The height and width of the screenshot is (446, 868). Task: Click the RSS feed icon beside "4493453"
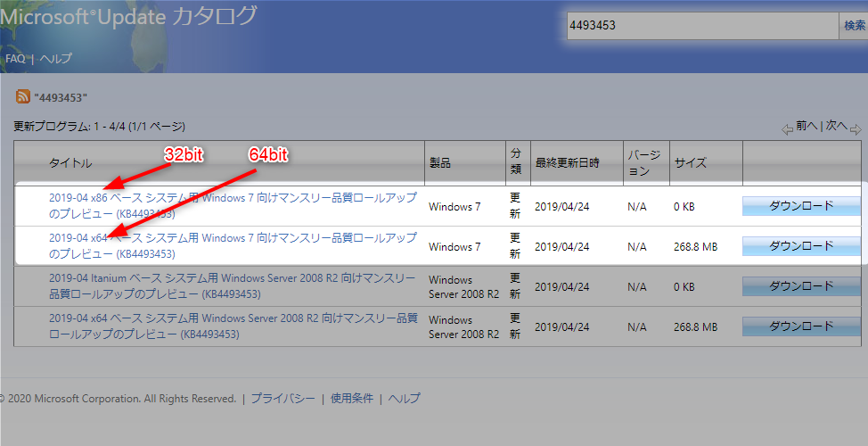(x=22, y=97)
